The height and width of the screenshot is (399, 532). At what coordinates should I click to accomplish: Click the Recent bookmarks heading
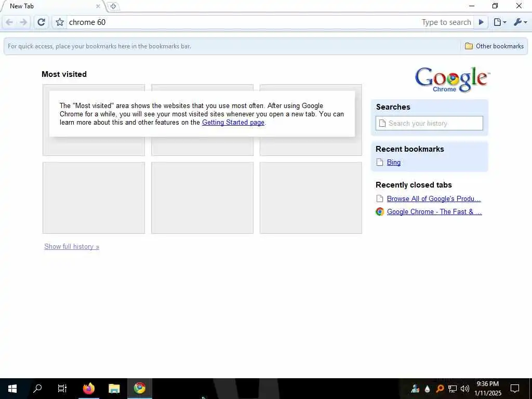click(x=409, y=149)
